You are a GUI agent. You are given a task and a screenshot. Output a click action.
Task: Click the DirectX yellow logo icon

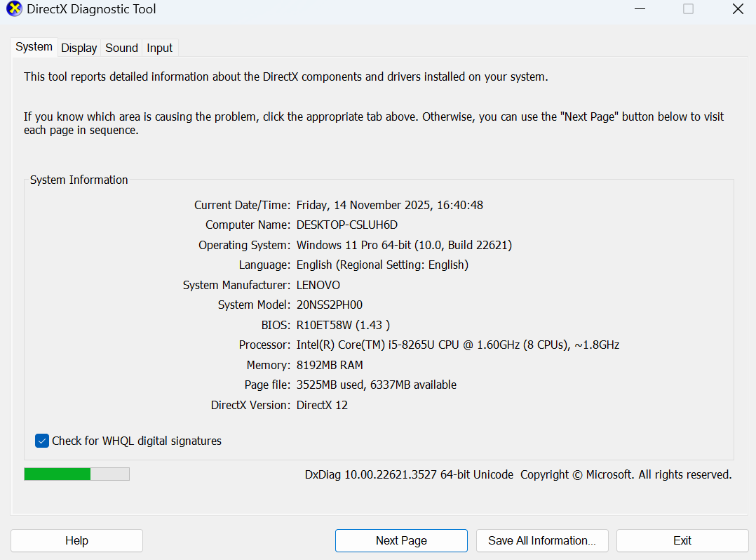15,9
